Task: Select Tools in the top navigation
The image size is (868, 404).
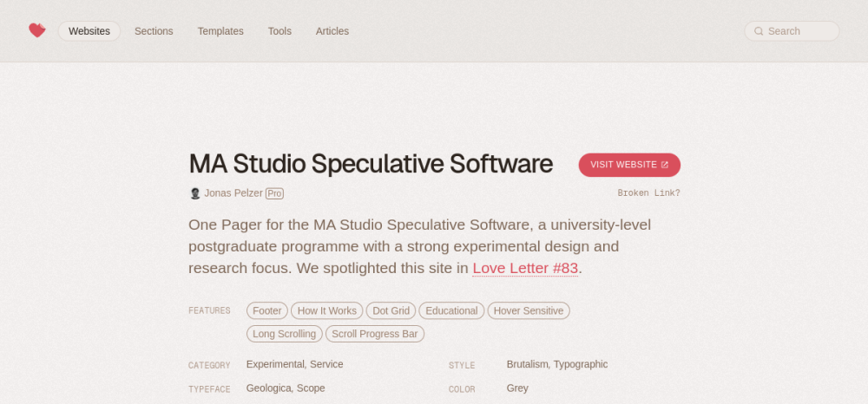Action: (x=279, y=31)
